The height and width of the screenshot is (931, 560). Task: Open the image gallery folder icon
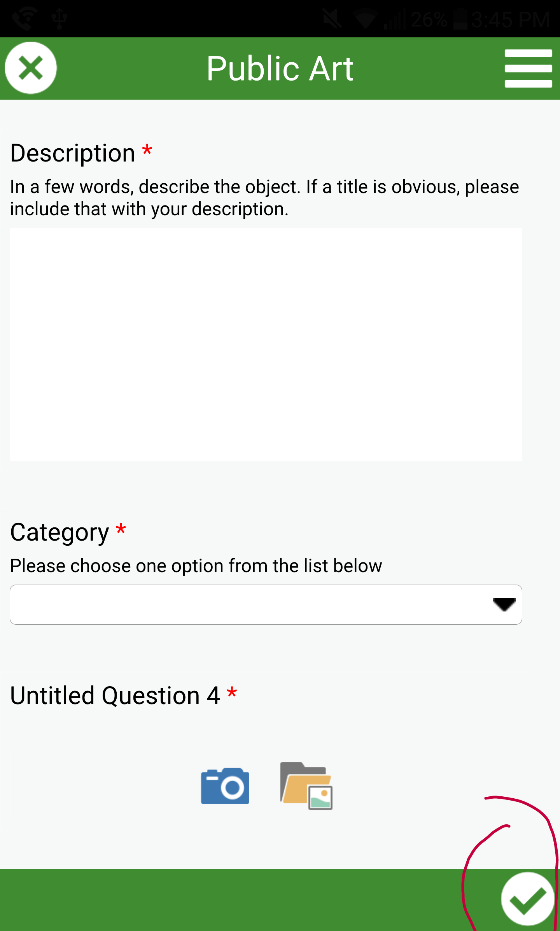(x=306, y=786)
